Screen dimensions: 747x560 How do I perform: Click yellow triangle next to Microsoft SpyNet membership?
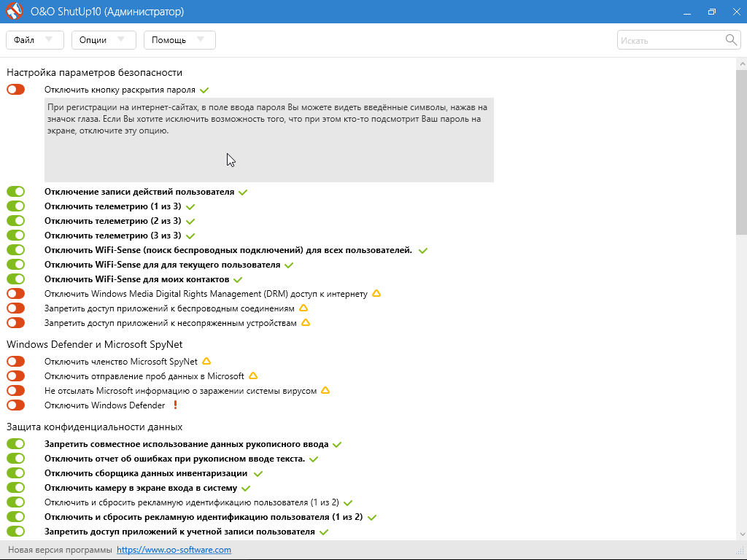tap(206, 361)
